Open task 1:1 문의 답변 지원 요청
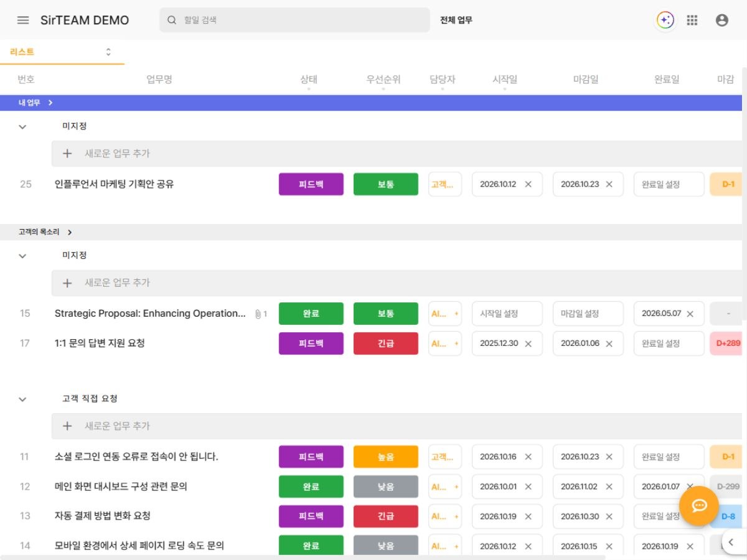Viewport: 747px width, 560px height. point(100,343)
